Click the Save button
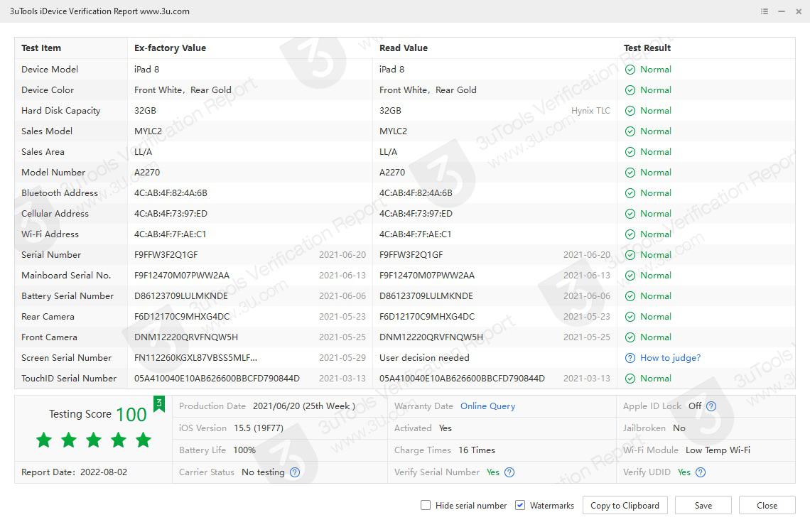 click(703, 505)
